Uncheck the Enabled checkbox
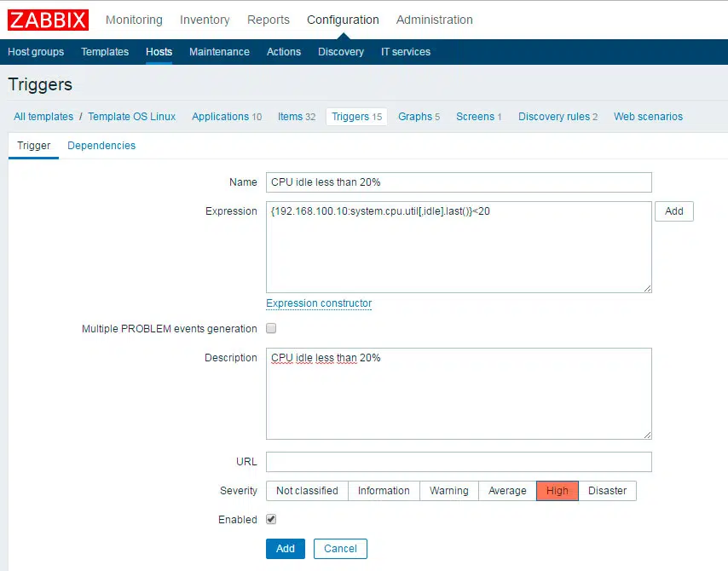728x571 pixels. coord(271,519)
